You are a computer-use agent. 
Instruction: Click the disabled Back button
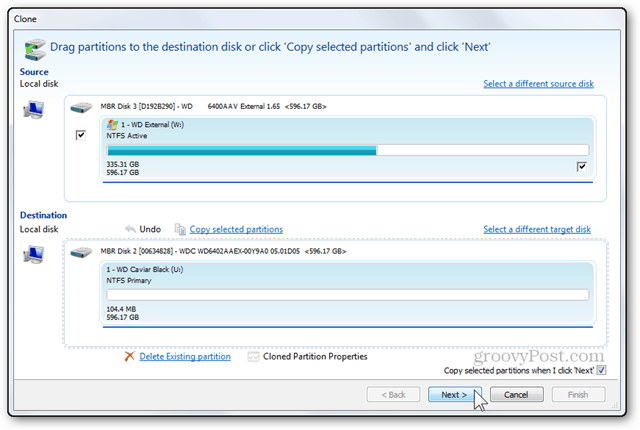pyautogui.click(x=393, y=395)
